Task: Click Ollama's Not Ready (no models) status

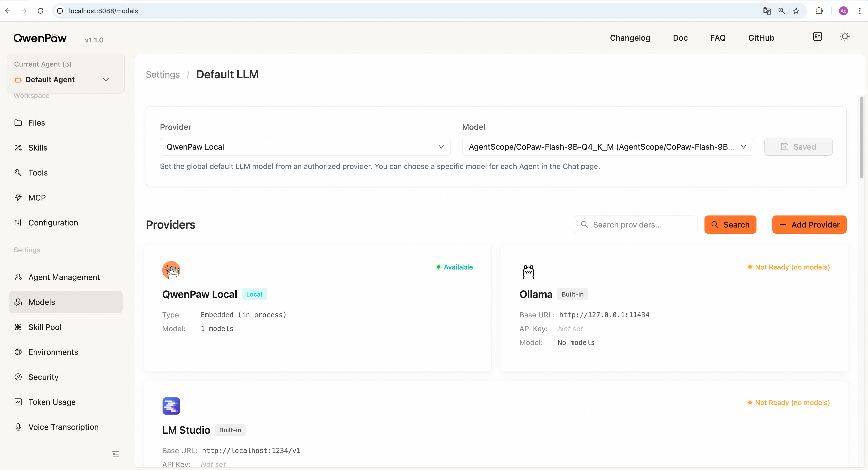Action: [x=789, y=267]
